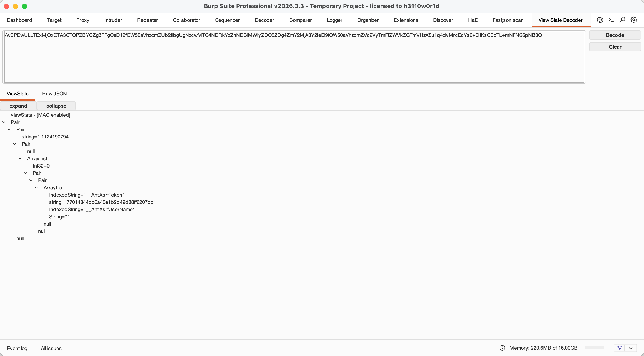Image resolution: width=644 pixels, height=356 pixels.
Task: Collapse the Pair directly under the root Pair
Action: tap(9, 129)
